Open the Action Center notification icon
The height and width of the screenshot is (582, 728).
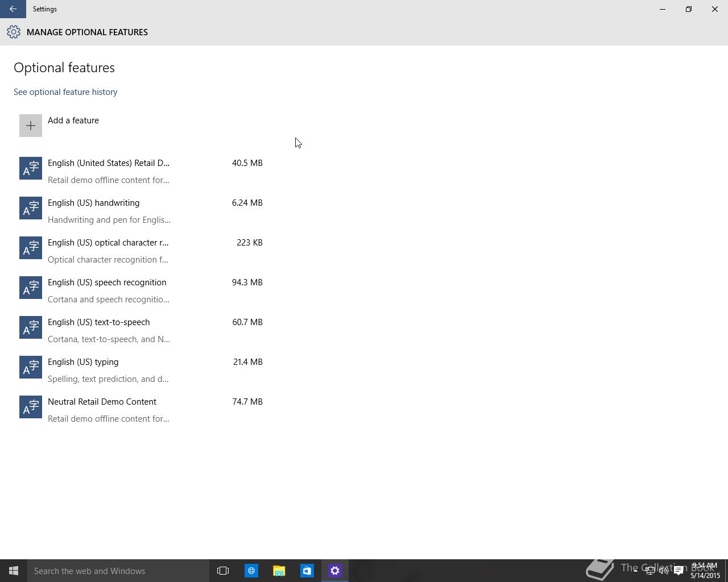(679, 571)
